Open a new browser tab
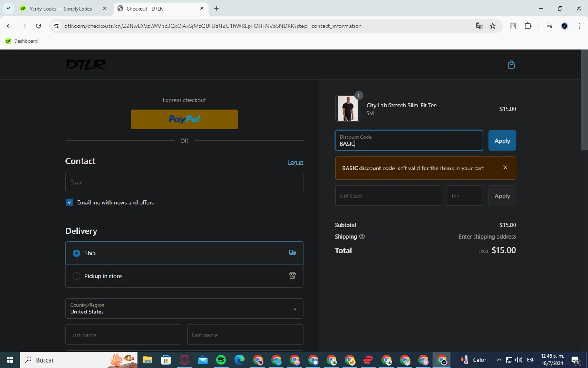The image size is (588, 368). click(x=216, y=8)
